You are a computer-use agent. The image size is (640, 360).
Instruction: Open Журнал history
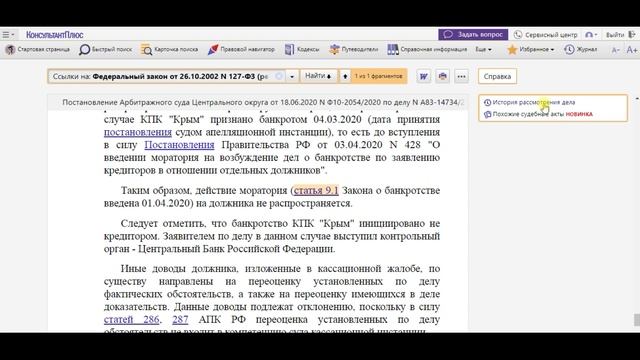coord(580,49)
